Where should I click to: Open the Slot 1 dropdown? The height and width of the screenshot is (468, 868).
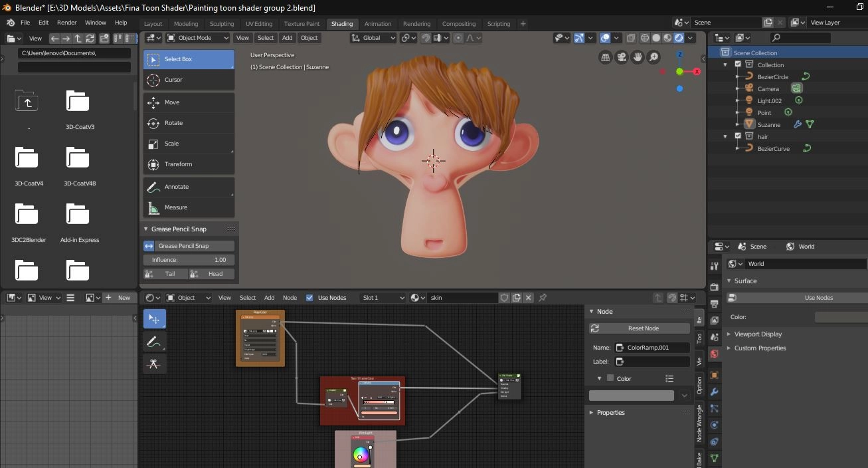382,298
